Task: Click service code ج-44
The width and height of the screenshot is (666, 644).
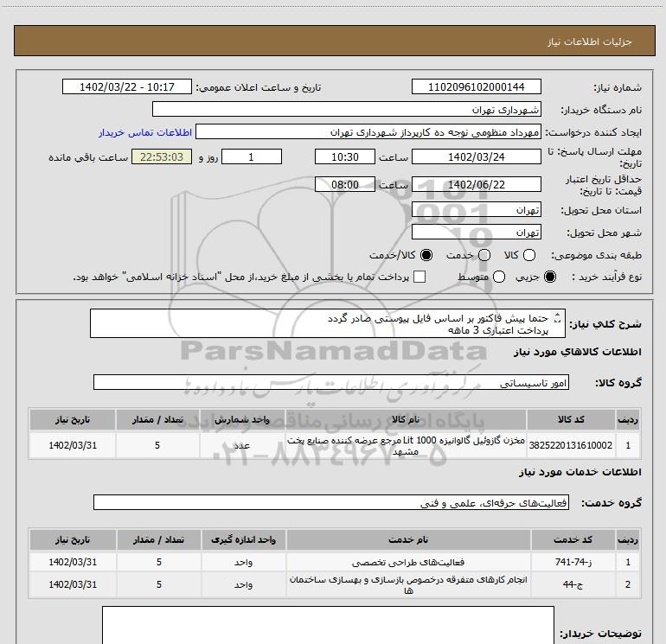Action: [573, 584]
